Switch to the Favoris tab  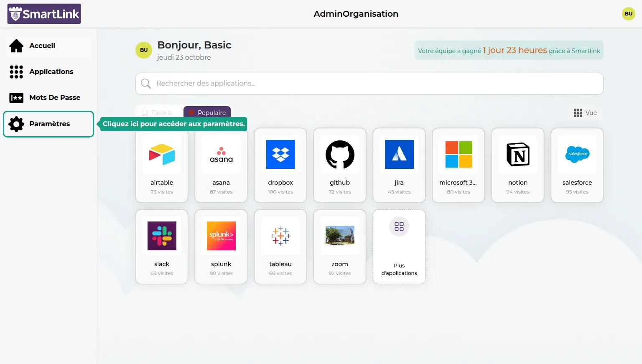pos(158,112)
